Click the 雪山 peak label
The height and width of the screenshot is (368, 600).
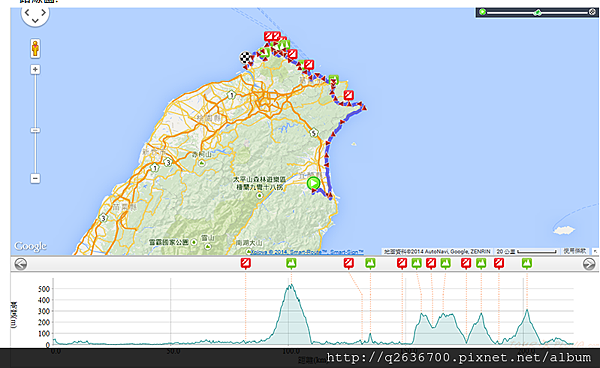[208, 238]
